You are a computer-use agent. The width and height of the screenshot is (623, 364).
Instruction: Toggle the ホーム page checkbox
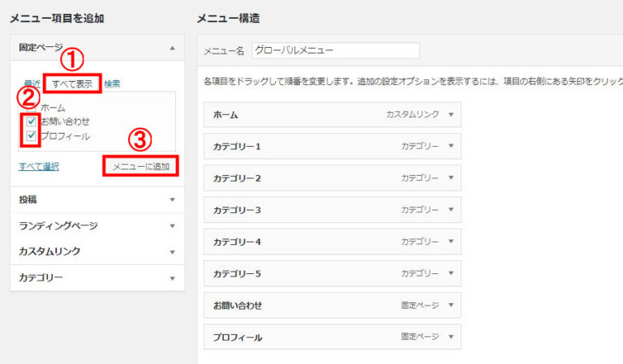(31, 108)
